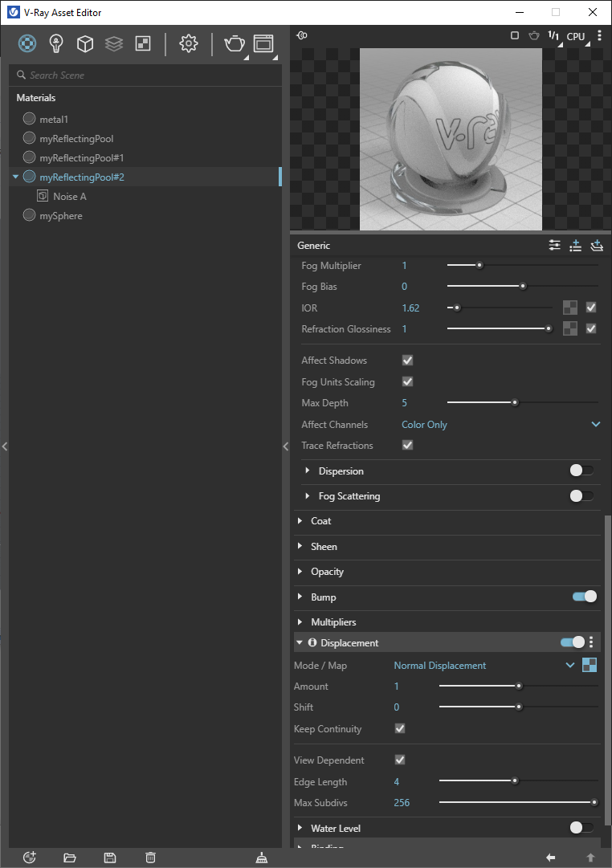Screen dimensions: 612x868
Task: Expand the Multipliers section
Action: pos(300,621)
